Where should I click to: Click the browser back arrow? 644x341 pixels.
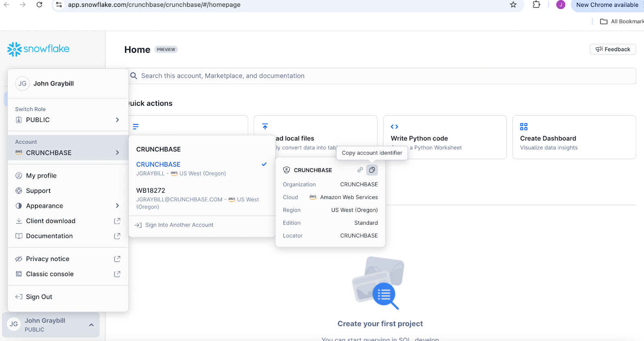(x=6, y=5)
